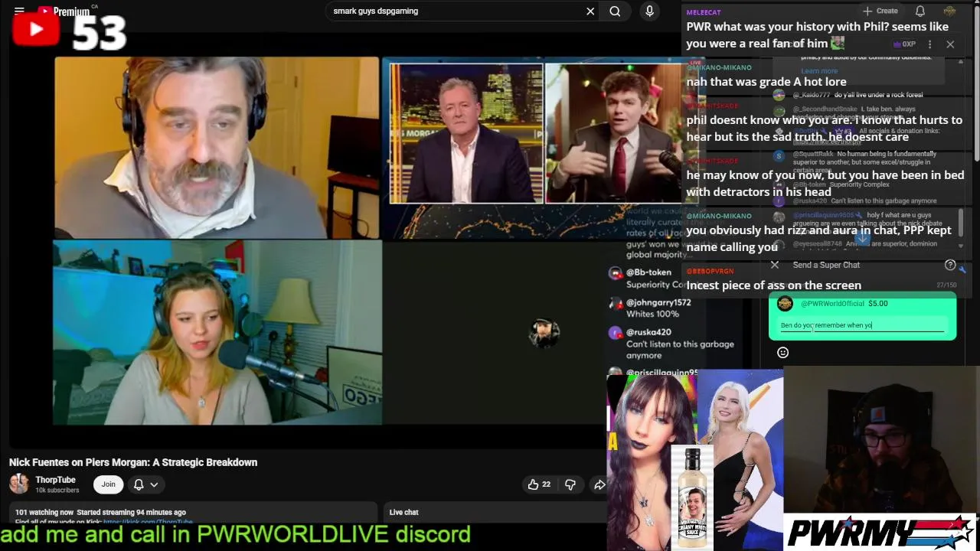Screen dimensions: 980x551
Task: Click the @BEBOPVRGN overlay username
Action: [x=710, y=271]
